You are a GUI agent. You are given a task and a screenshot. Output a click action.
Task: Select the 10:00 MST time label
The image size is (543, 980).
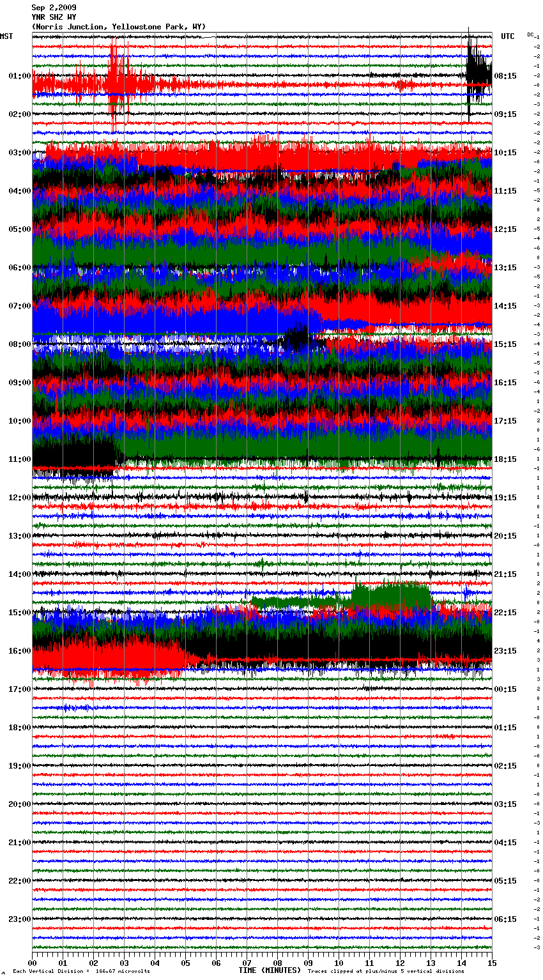pos(20,421)
